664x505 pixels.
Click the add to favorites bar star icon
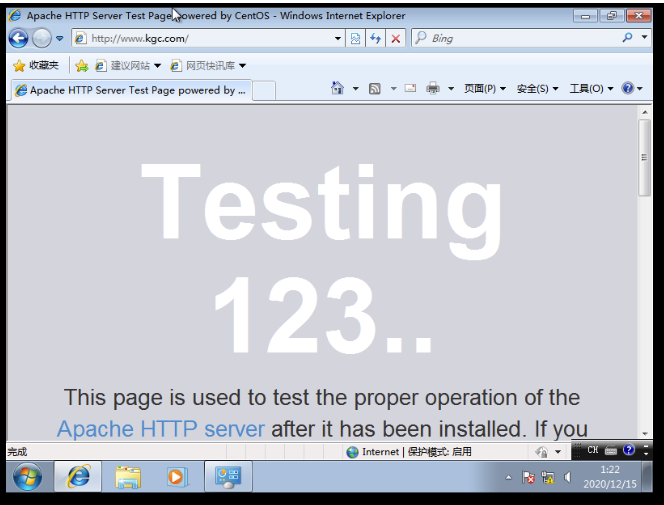[x=81, y=66]
